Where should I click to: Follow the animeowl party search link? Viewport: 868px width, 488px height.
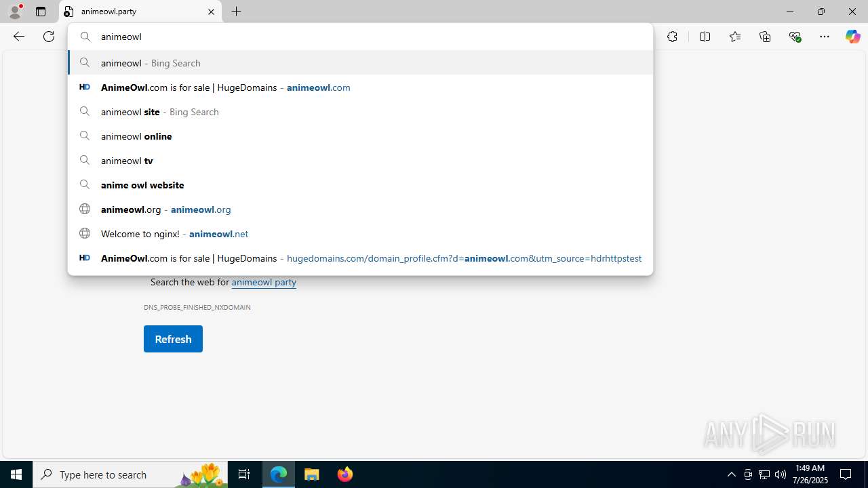coord(264,282)
